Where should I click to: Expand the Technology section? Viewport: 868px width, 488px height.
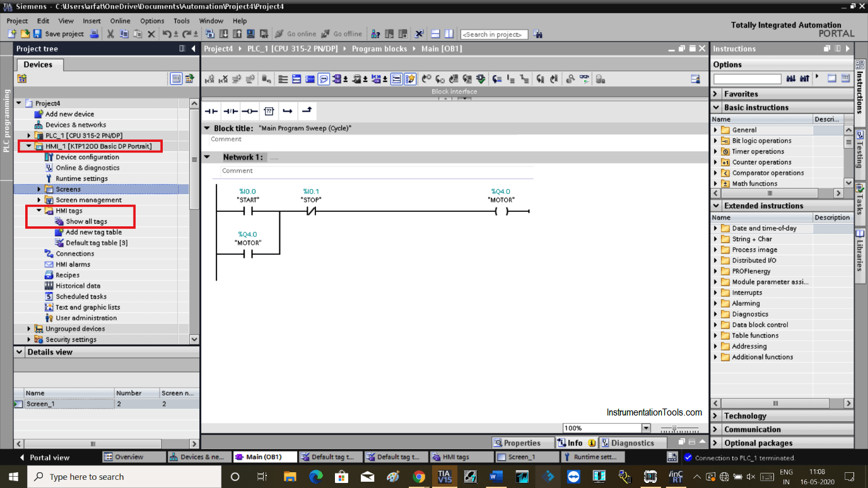point(716,416)
